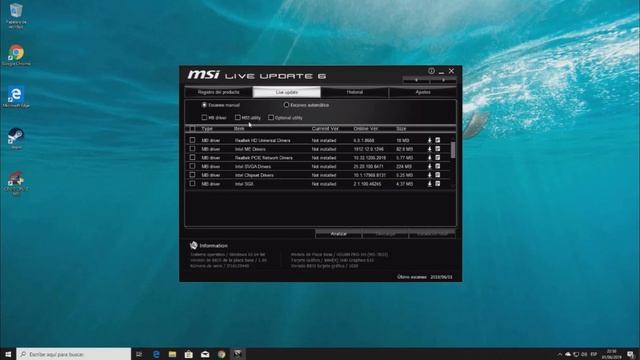Viewport: 640px width, 360px height.
Task: Click the Type column header
Action: pos(207,129)
